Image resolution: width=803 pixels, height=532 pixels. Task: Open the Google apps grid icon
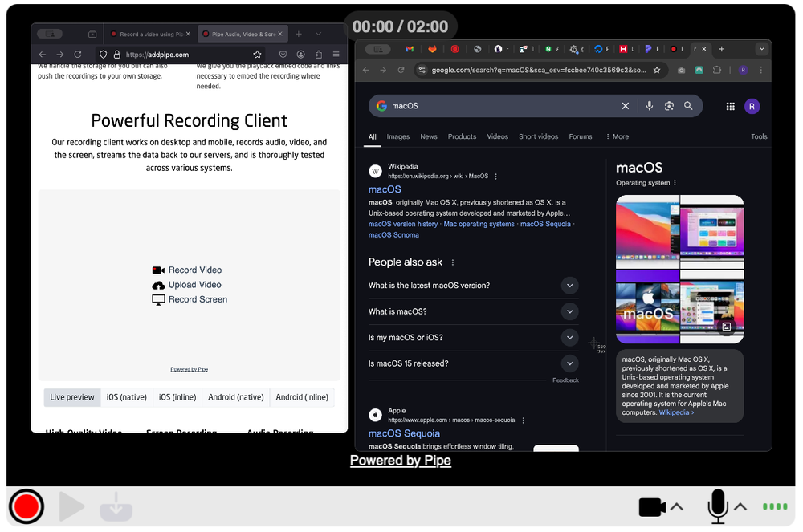[x=730, y=105]
